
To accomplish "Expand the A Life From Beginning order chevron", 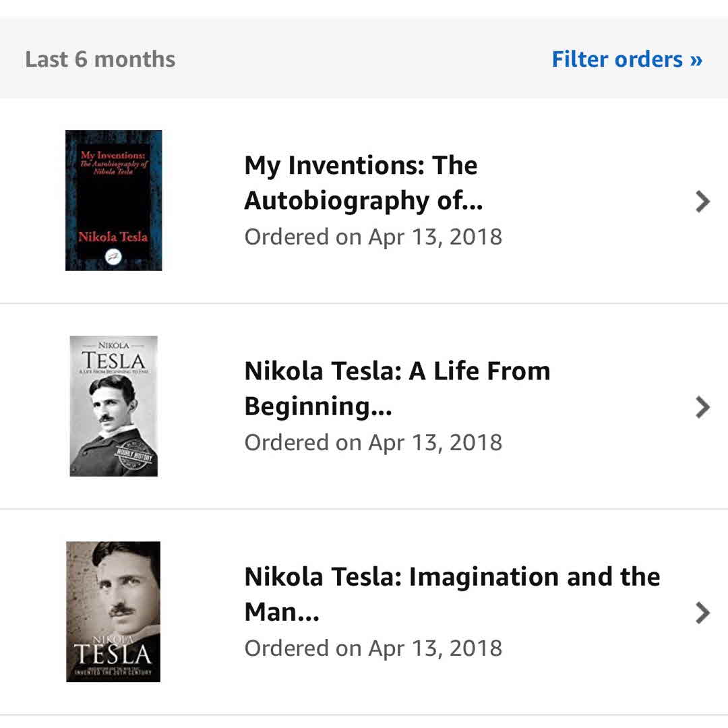I will pyautogui.click(x=702, y=406).
